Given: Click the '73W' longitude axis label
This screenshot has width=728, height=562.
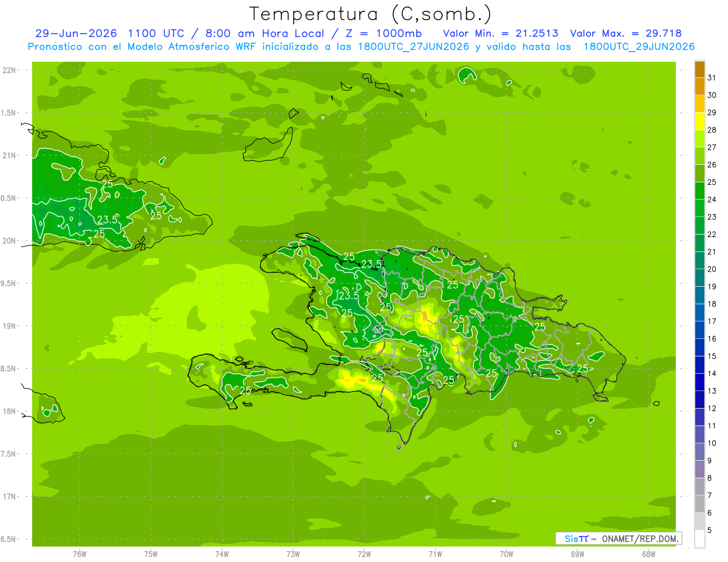Looking at the screenshot, I should 293,554.
